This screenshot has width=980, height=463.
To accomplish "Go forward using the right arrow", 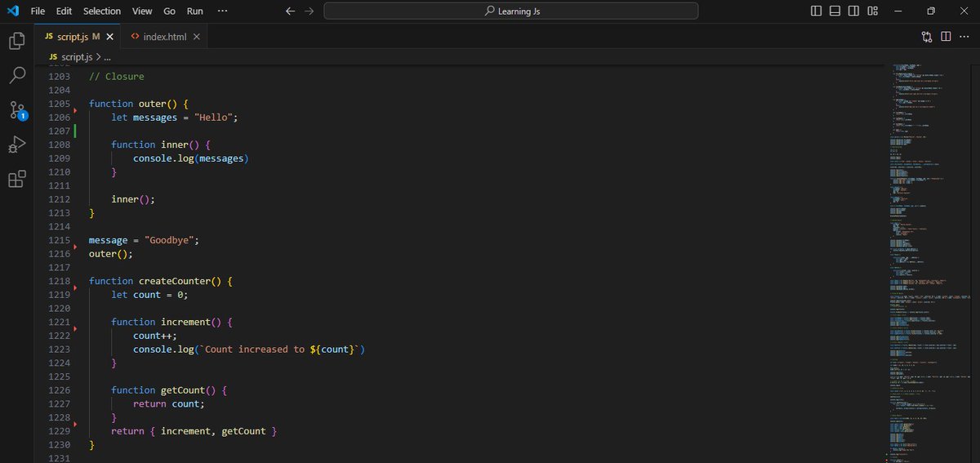I will (309, 11).
